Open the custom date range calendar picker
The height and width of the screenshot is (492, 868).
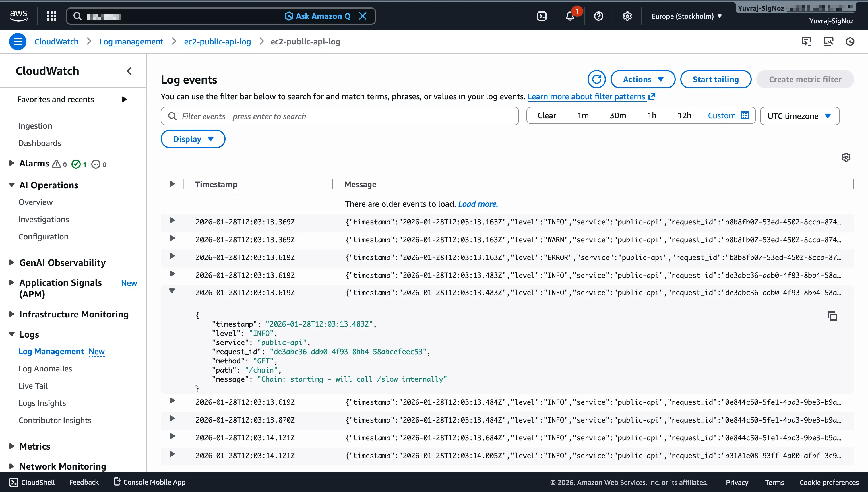click(745, 115)
